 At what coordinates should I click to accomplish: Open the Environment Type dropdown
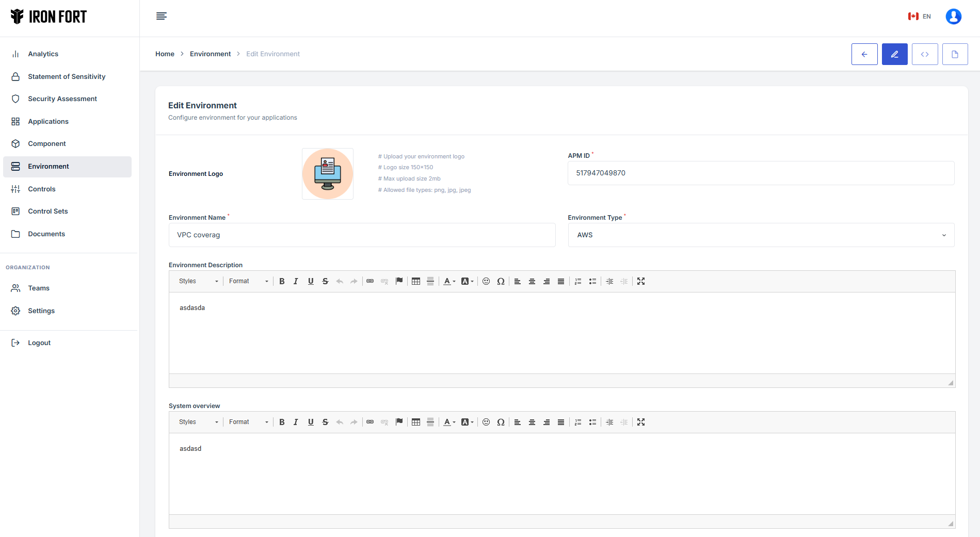761,235
